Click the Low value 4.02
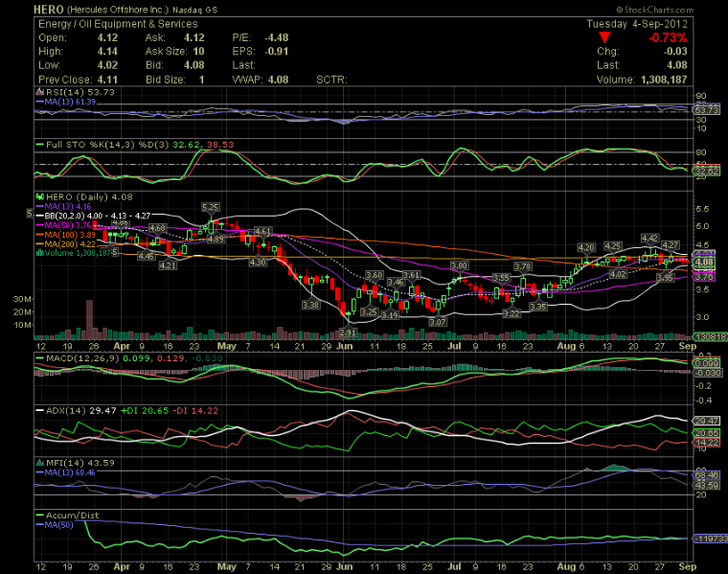The height and width of the screenshot is (574, 728). (107, 65)
